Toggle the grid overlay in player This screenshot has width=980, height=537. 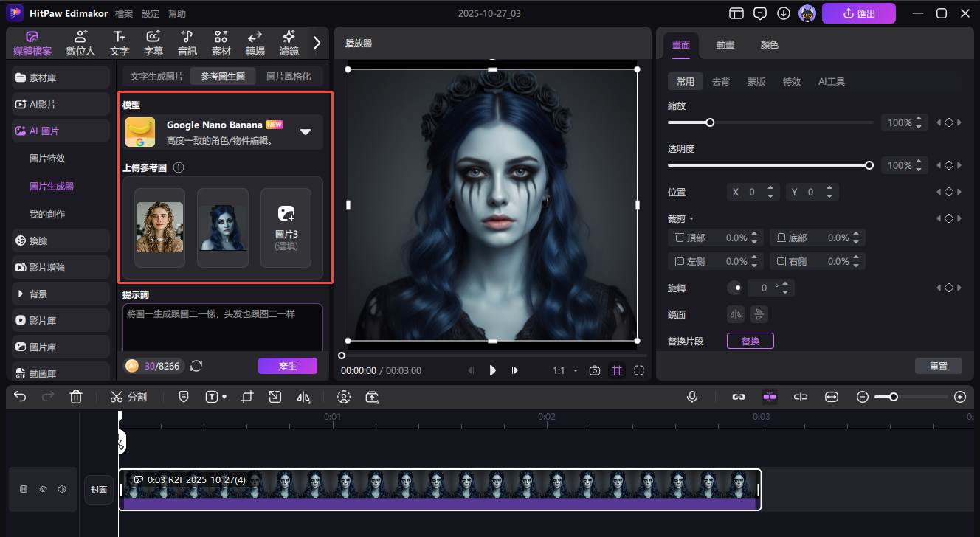pos(617,370)
